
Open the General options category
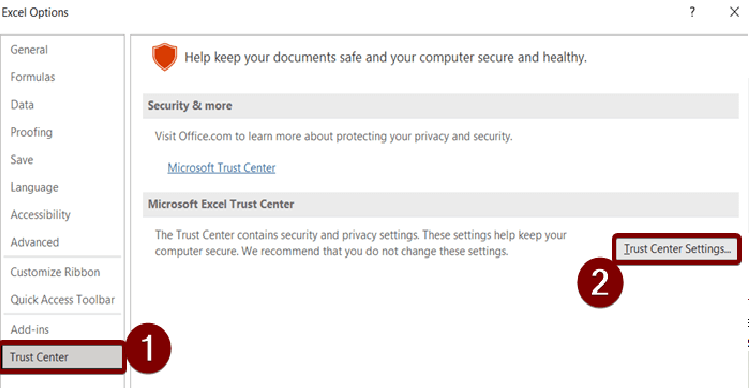(29, 50)
